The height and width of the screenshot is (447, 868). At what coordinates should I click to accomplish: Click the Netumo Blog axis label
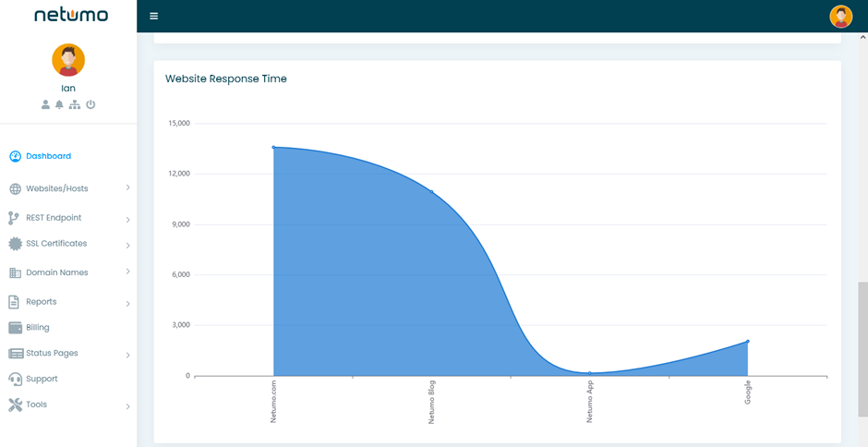click(x=431, y=402)
